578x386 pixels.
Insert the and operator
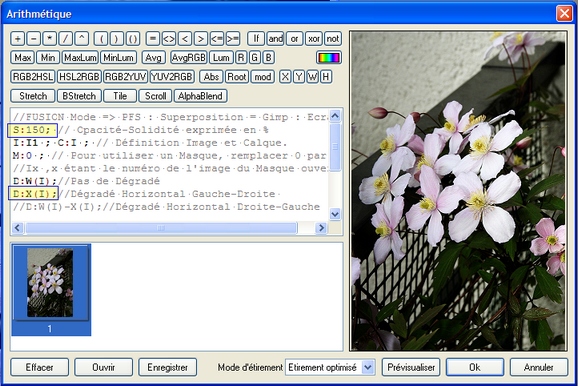click(275, 39)
